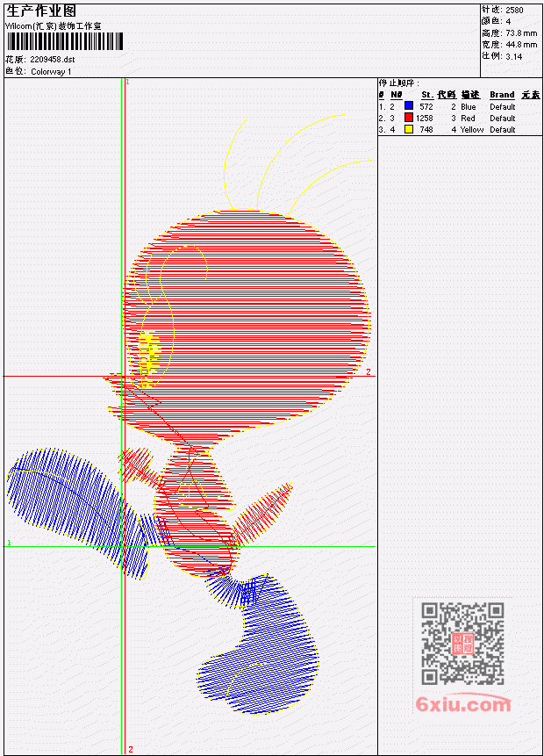The height and width of the screenshot is (756, 544).
Task: Click the stitch count '572' cell
Action: coord(426,106)
